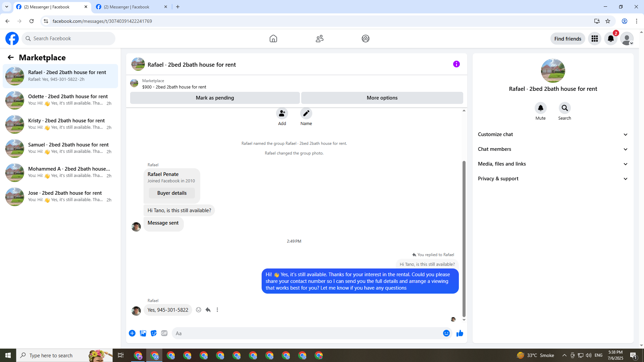The height and width of the screenshot is (362, 644).
Task: Open a new browser tab
Action: pos(178,7)
